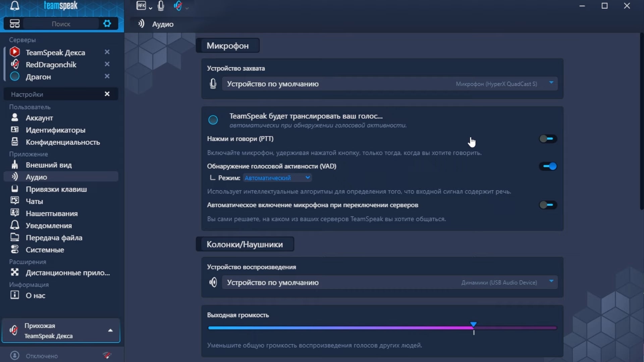
Task: Close the Драгон server entry
Action: [107, 76]
